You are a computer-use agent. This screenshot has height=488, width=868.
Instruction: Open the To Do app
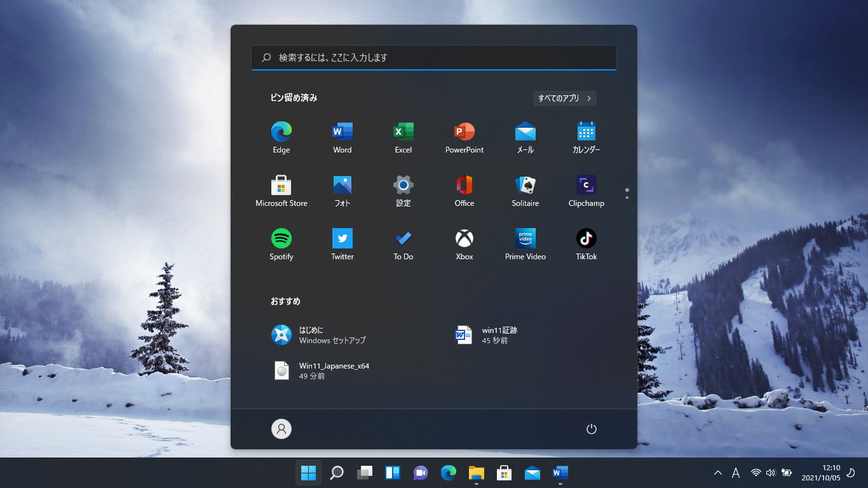403,245
